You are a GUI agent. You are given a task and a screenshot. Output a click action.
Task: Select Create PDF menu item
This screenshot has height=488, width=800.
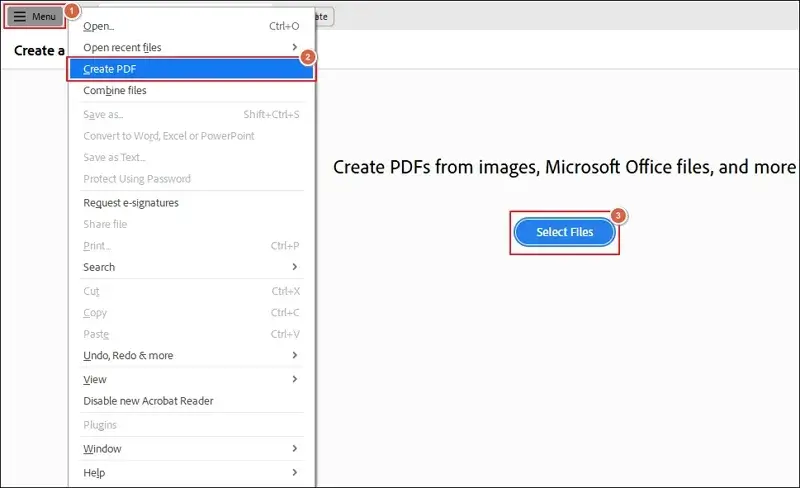click(191, 69)
